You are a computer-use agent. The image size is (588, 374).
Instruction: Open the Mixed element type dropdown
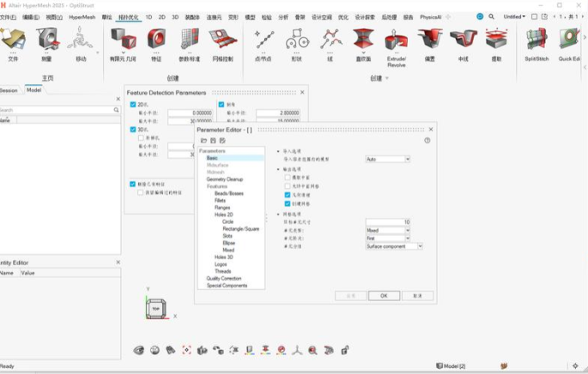click(387, 230)
